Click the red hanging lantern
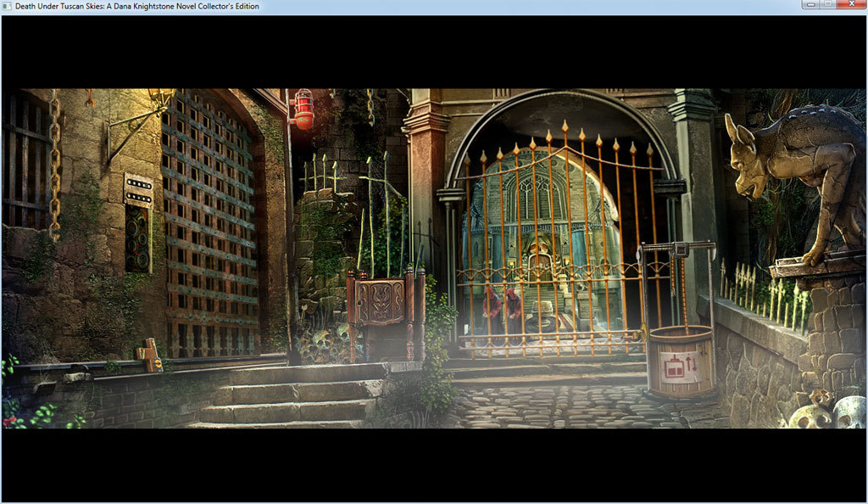 coord(303,109)
